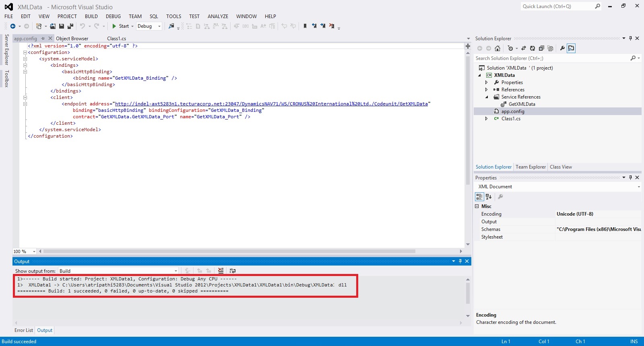The width and height of the screenshot is (644, 346).
Task: Clear all bookmarks with red-X bookmark icon
Action: coord(332,26)
